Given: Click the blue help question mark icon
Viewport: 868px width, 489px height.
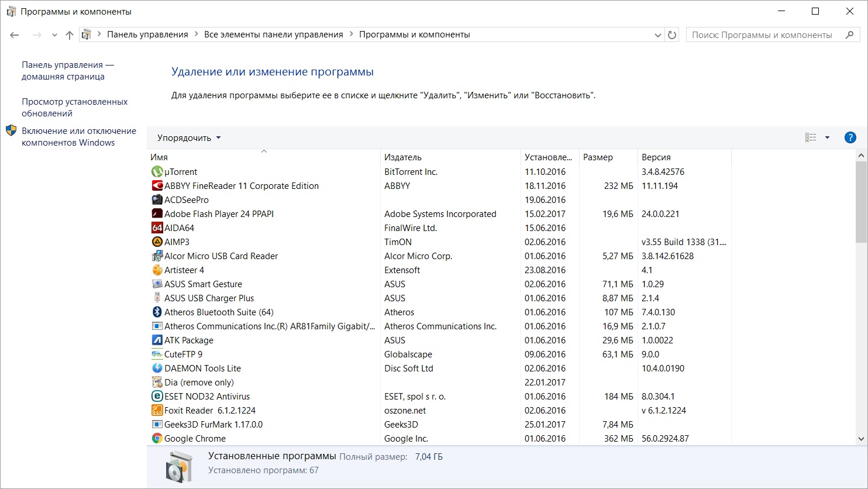Looking at the screenshot, I should coord(850,138).
